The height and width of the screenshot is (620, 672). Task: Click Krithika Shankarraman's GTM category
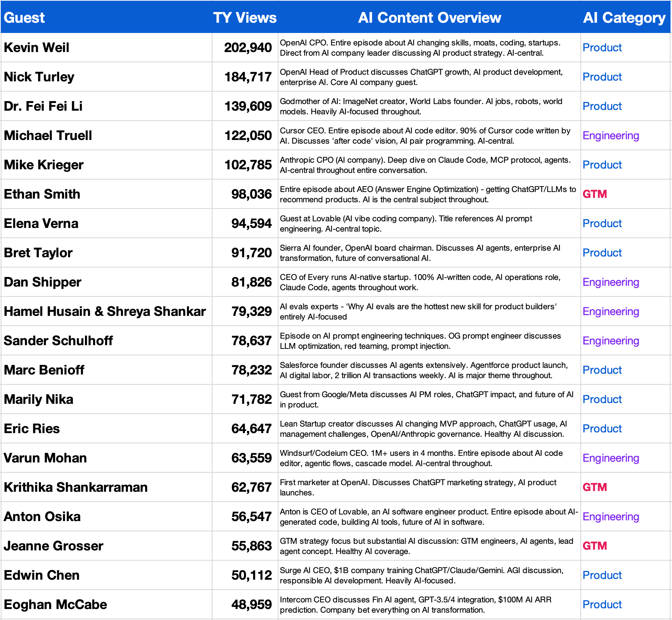pyautogui.click(x=595, y=487)
